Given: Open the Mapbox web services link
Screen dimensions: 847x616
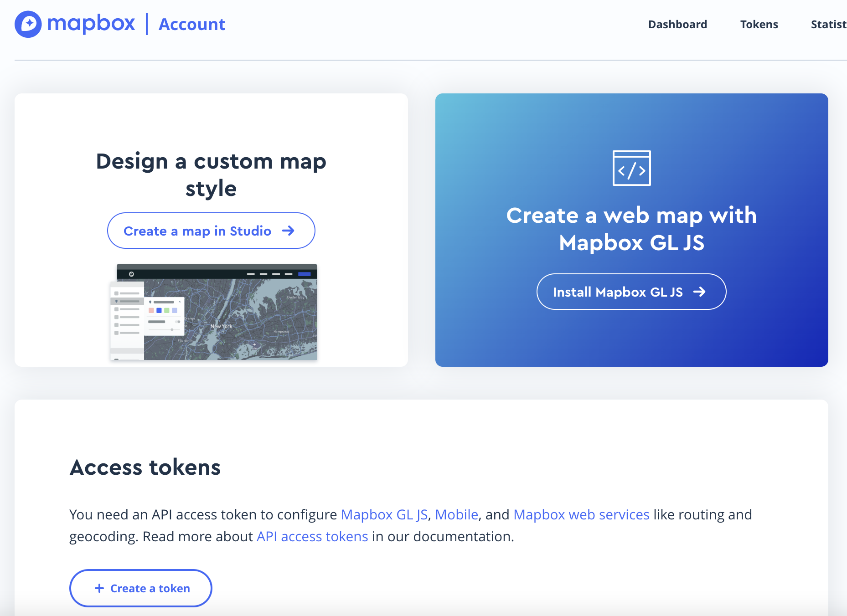Looking at the screenshot, I should (581, 514).
